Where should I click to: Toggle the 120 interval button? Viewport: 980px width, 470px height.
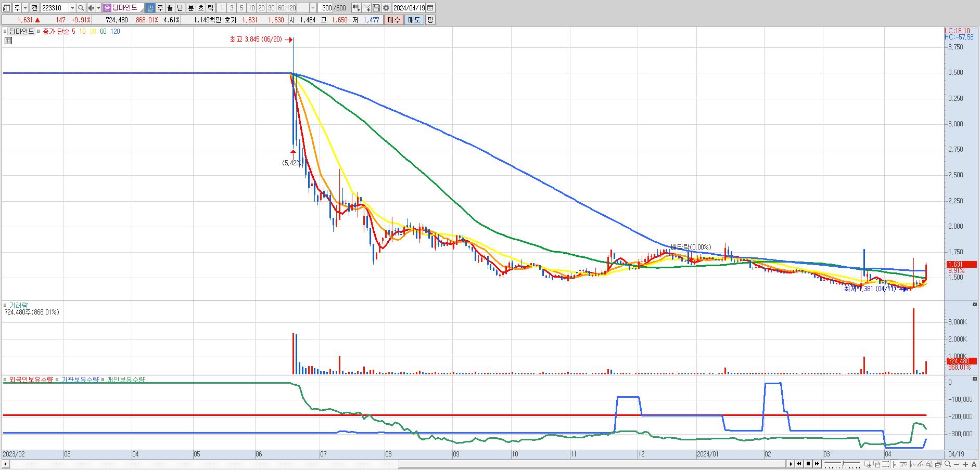291,8
